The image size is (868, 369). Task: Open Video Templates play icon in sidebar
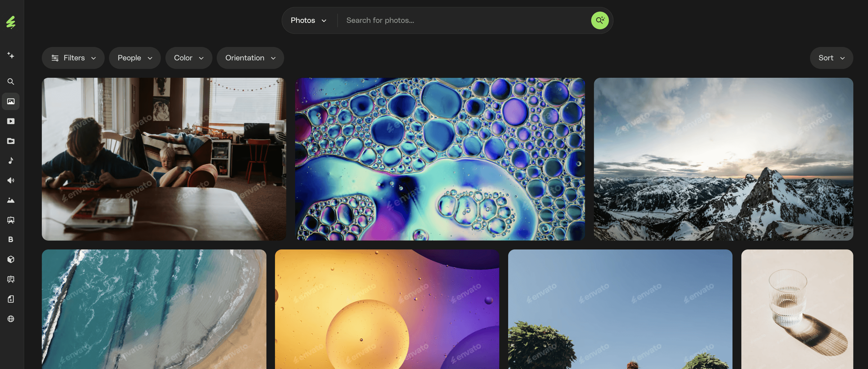coord(11,121)
